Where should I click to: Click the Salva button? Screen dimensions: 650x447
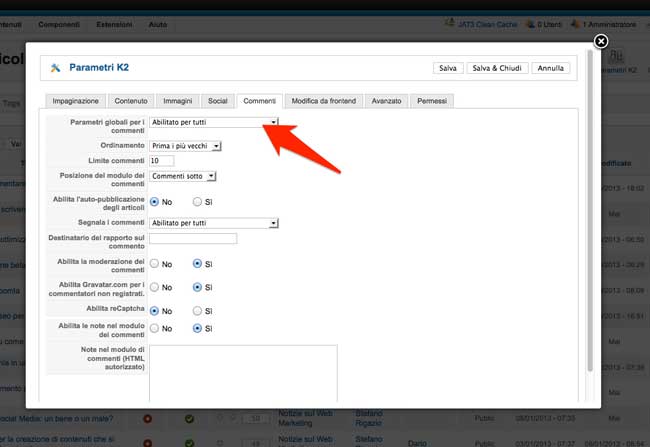(x=448, y=68)
